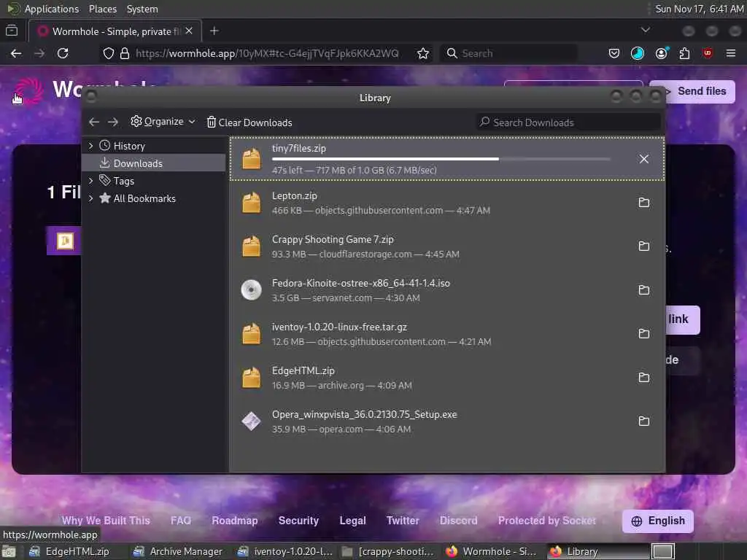Open the Roadmap footer link
This screenshot has height=560, width=747.
coord(235,521)
